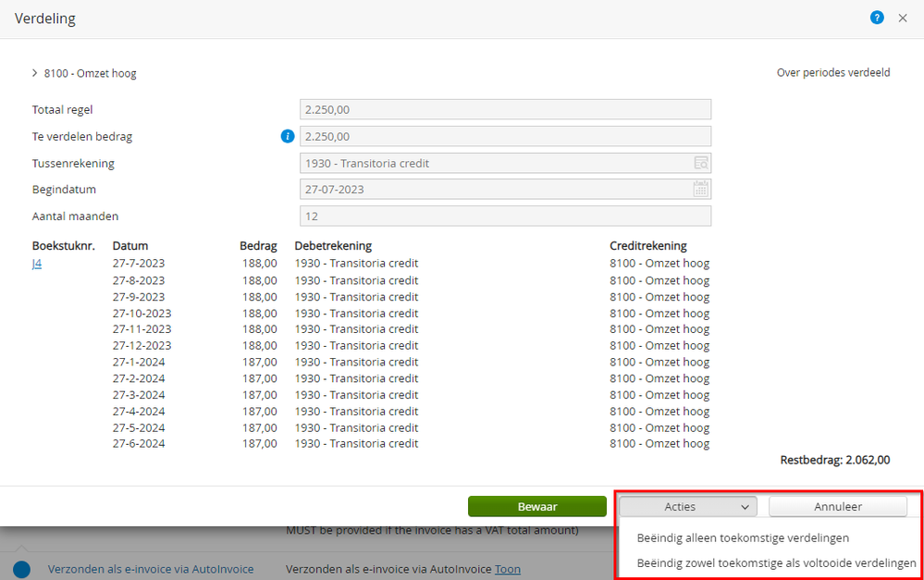This screenshot has height=580, width=924.
Task: Click the Restbedrag: 2.062,00 text
Action: pyautogui.click(x=835, y=460)
